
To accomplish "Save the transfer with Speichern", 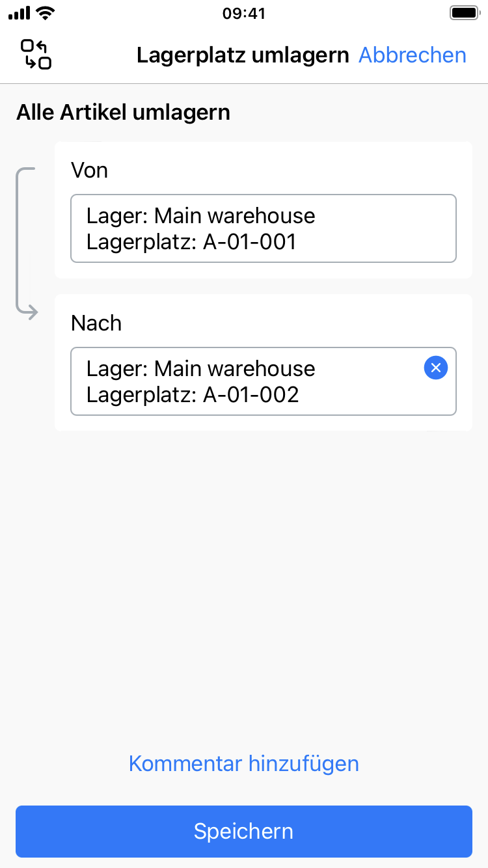I will pyautogui.click(x=244, y=831).
